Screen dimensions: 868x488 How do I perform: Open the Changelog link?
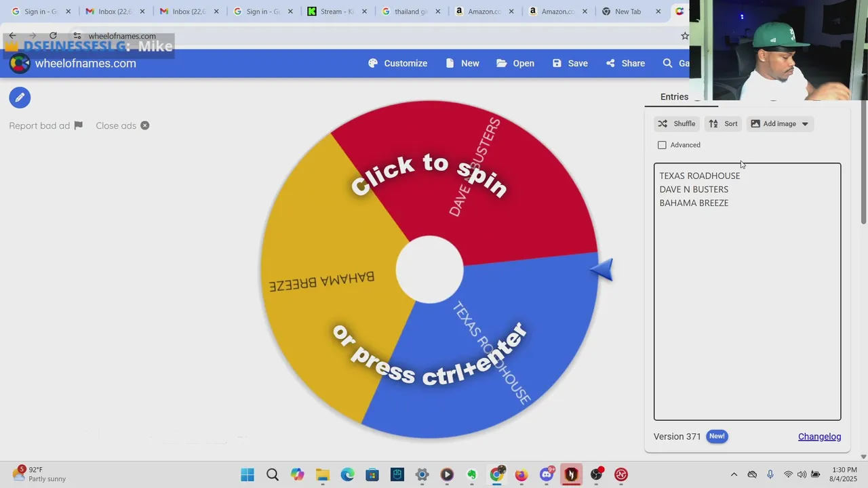819,436
